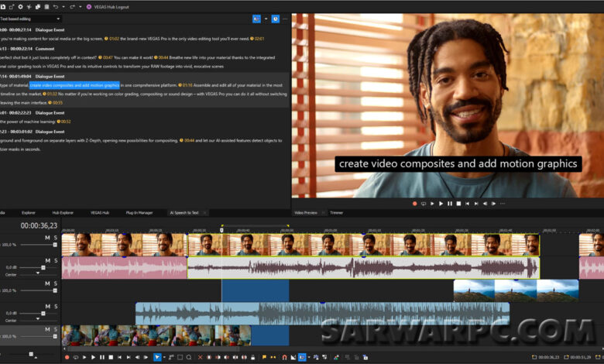Viewport: 604px width, 364px height.
Task: Click the VEGAS Hub Logout button
Action: click(108, 7)
